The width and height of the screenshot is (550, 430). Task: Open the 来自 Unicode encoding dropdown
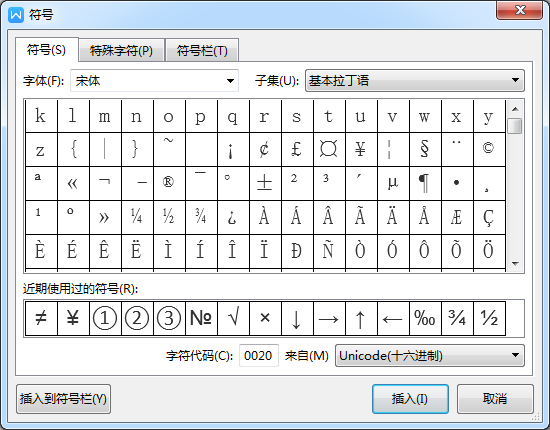430,356
